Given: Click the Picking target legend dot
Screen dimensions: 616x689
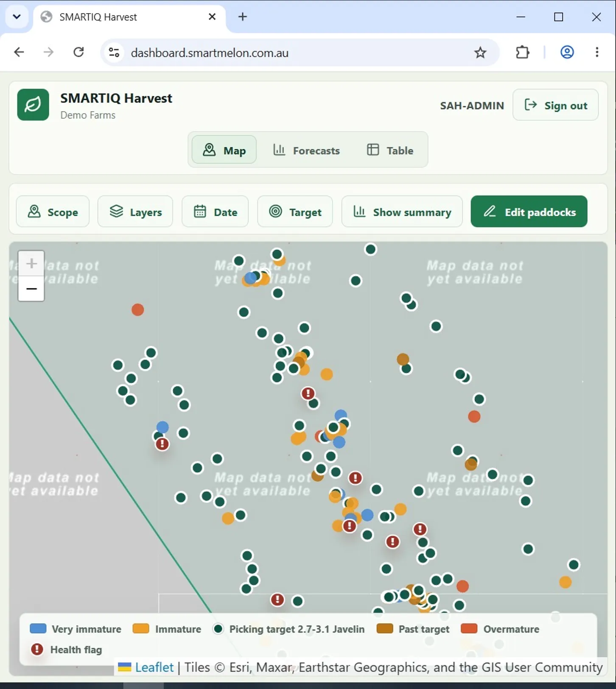Looking at the screenshot, I should (218, 628).
